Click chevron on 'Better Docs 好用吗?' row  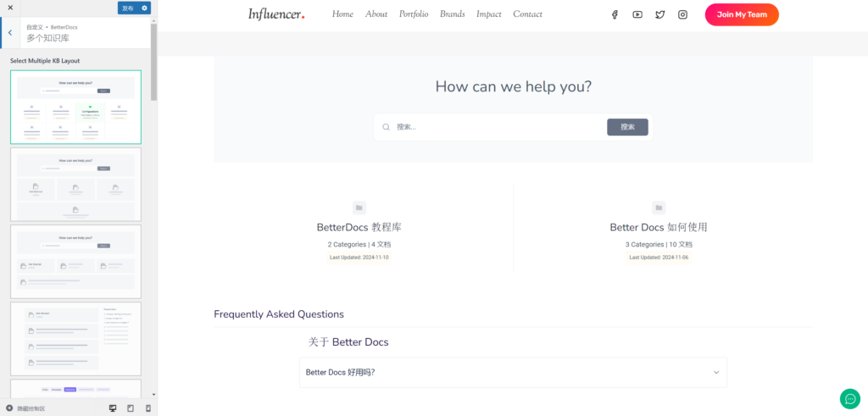point(716,372)
